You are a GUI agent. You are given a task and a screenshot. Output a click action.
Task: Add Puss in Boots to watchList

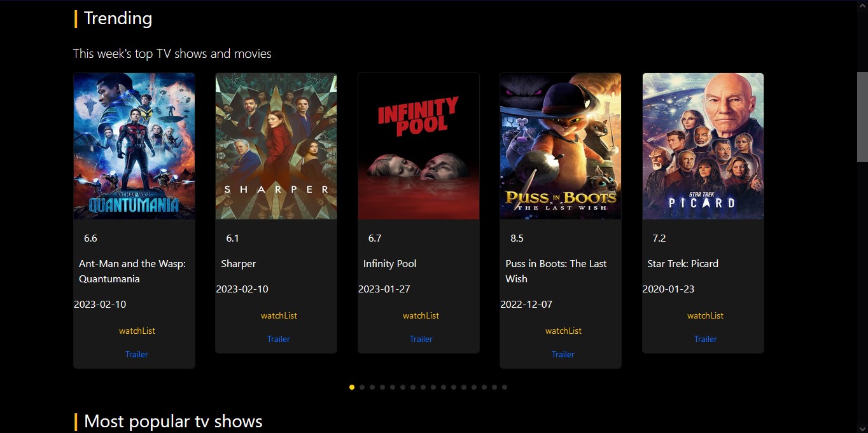pos(563,331)
